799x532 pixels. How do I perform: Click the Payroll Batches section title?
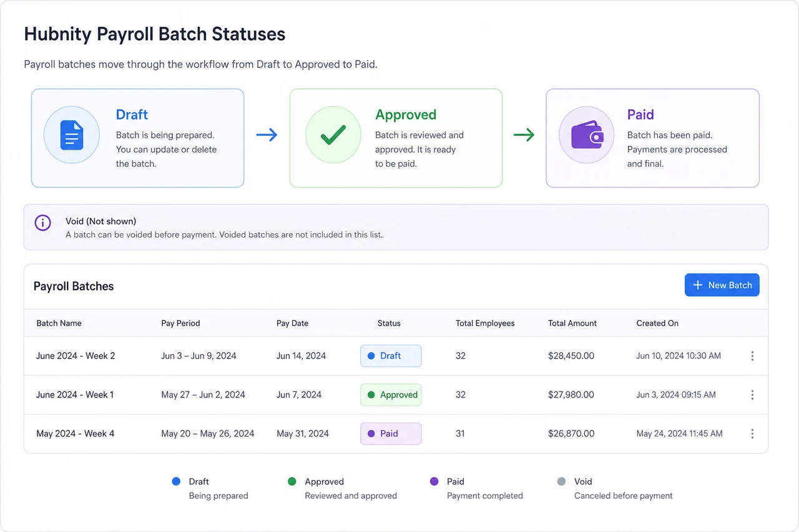(x=74, y=286)
